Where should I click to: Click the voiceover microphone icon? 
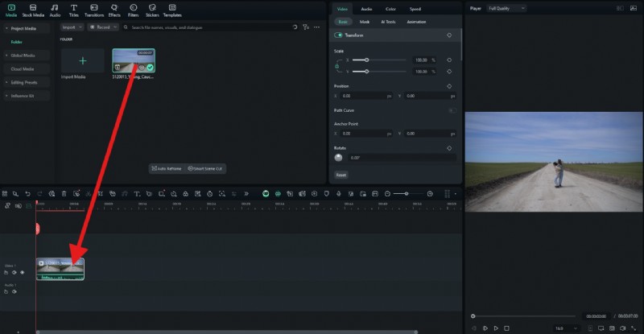tap(338, 194)
